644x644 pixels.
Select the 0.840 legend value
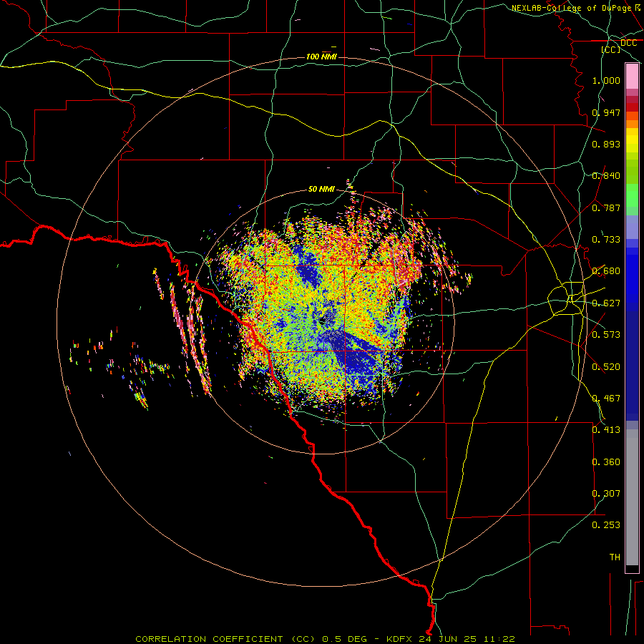tap(606, 176)
